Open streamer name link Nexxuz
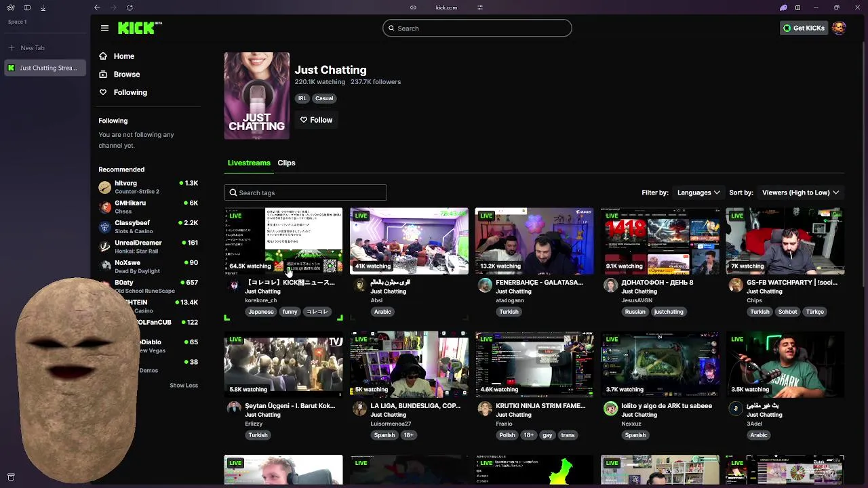 (632, 424)
